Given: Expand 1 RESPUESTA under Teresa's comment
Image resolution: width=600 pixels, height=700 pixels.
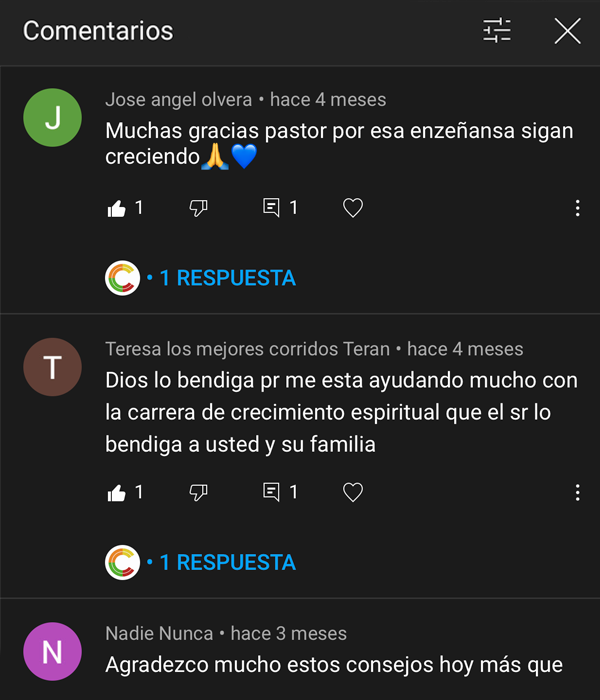Looking at the screenshot, I should point(227,562).
